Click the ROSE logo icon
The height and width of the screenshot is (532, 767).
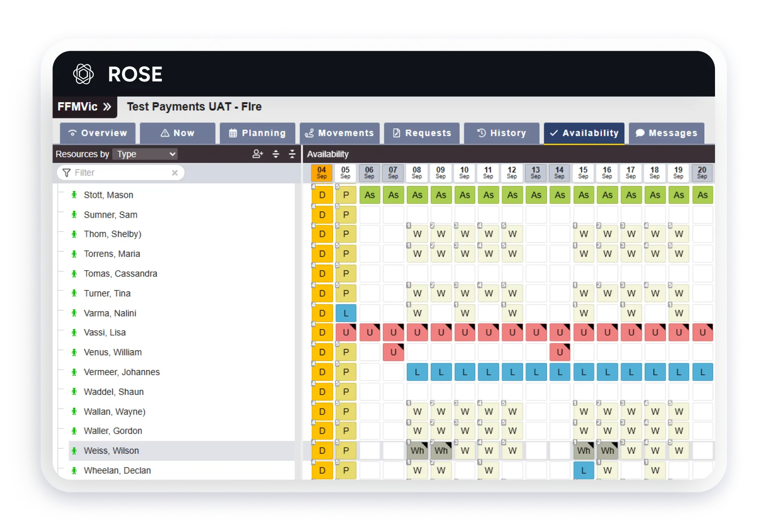click(83, 74)
